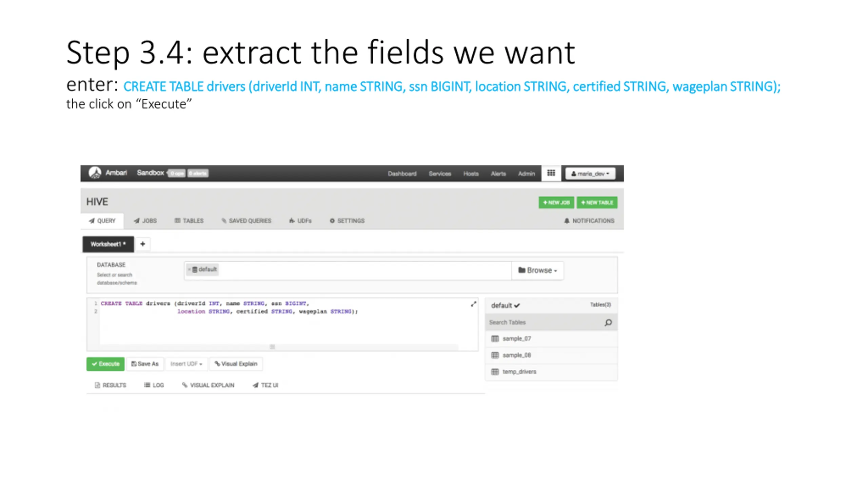Click the table icon beside temp_drivers
This screenshot has height=488, width=868.
[x=495, y=372]
